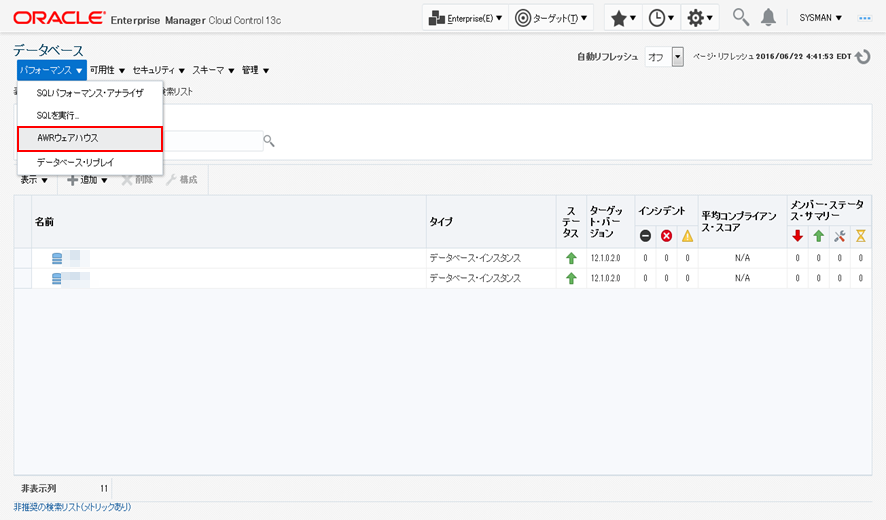This screenshot has height=520, width=886.
Task: Choose SQLパフォーマンス・アナライザ menu item
Action: point(90,93)
